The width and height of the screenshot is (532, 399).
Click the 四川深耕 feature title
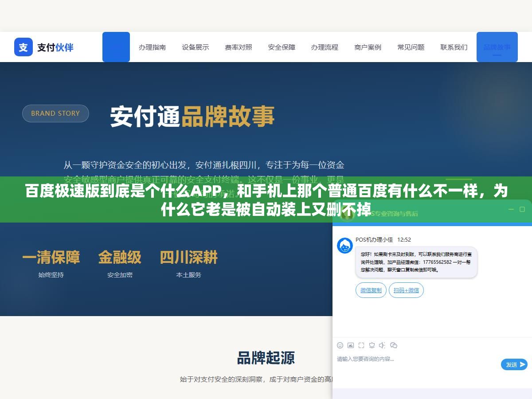(189, 257)
